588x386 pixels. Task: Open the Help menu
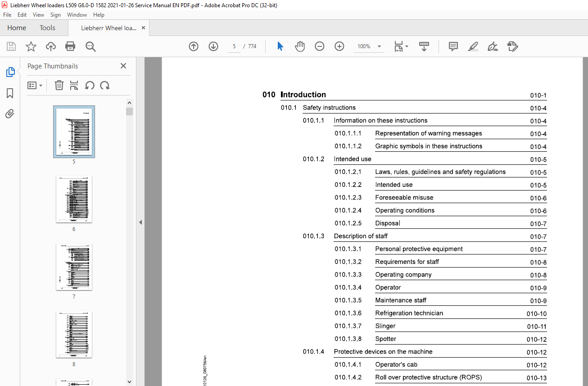(x=99, y=15)
